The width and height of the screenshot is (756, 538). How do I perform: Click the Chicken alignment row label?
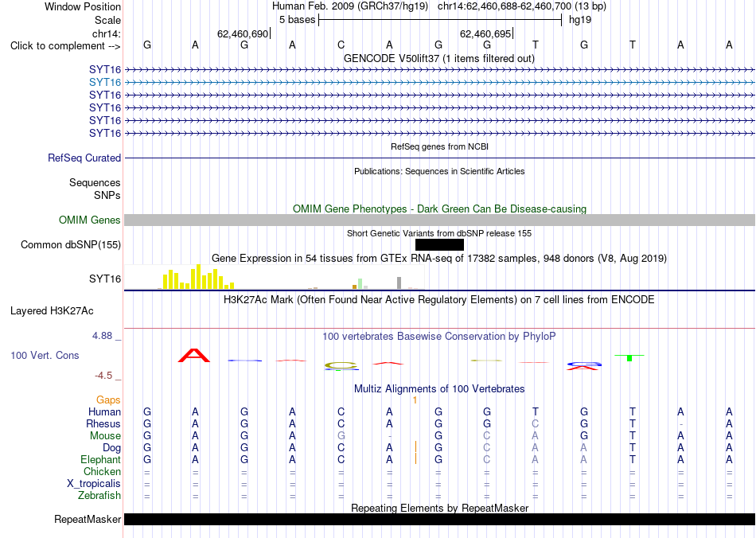102,472
